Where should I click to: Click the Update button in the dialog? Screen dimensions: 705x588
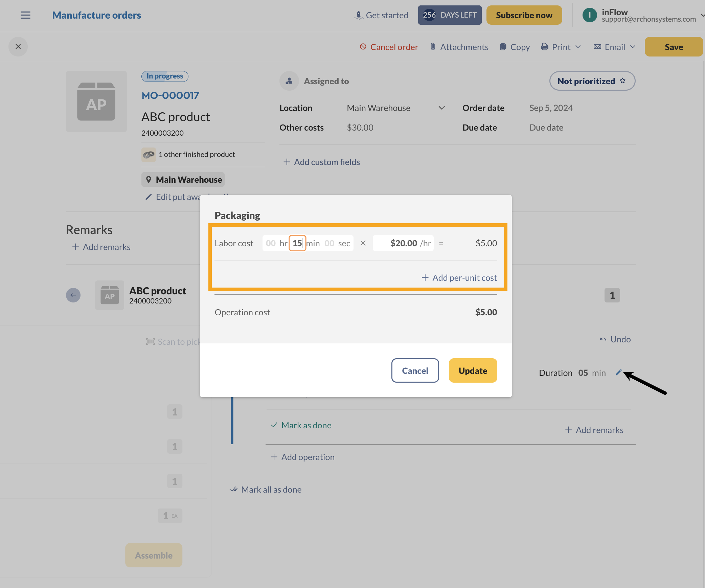(x=473, y=370)
